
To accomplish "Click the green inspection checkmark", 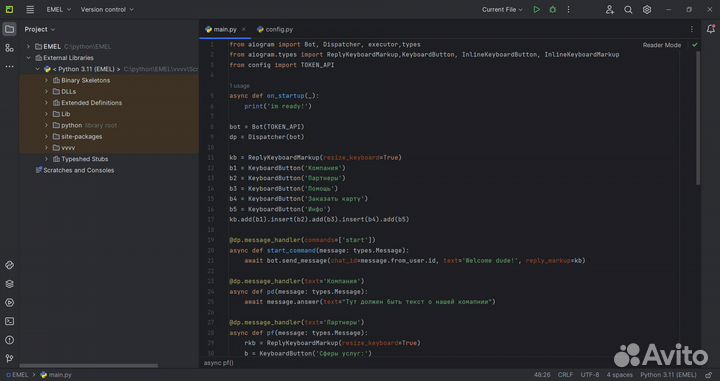I will coord(695,45).
